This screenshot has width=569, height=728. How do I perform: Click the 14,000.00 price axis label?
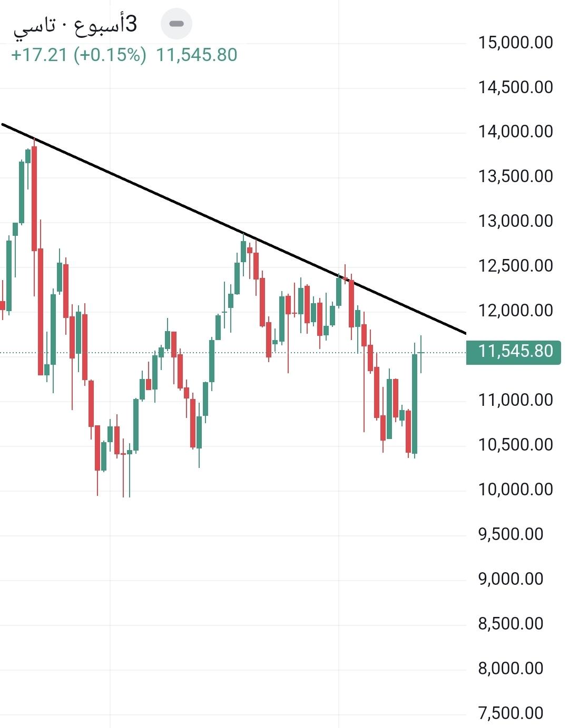pyautogui.click(x=515, y=132)
